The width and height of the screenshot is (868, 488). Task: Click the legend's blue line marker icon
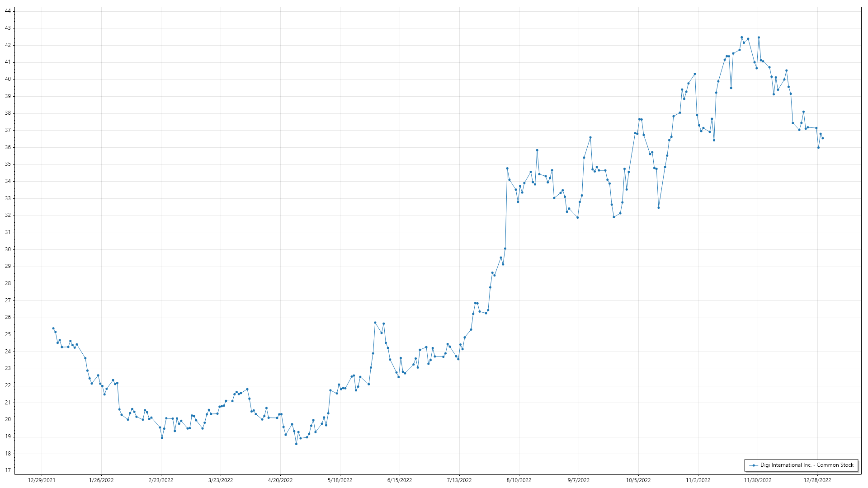[x=754, y=465]
